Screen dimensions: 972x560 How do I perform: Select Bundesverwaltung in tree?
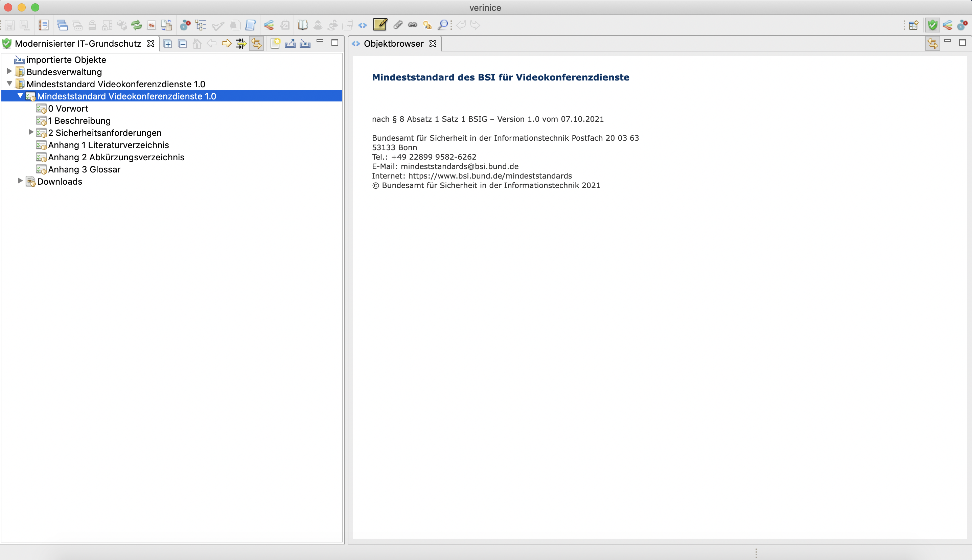pos(64,72)
